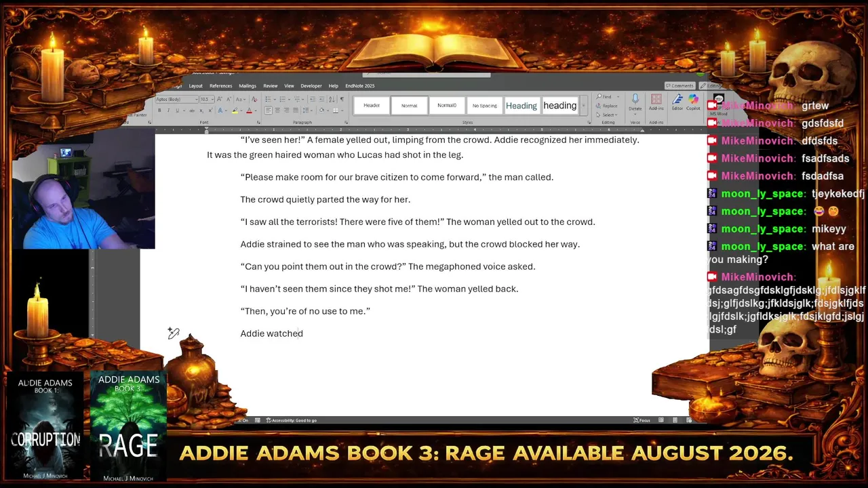Click Clear All Formatting icon

pyautogui.click(x=254, y=99)
